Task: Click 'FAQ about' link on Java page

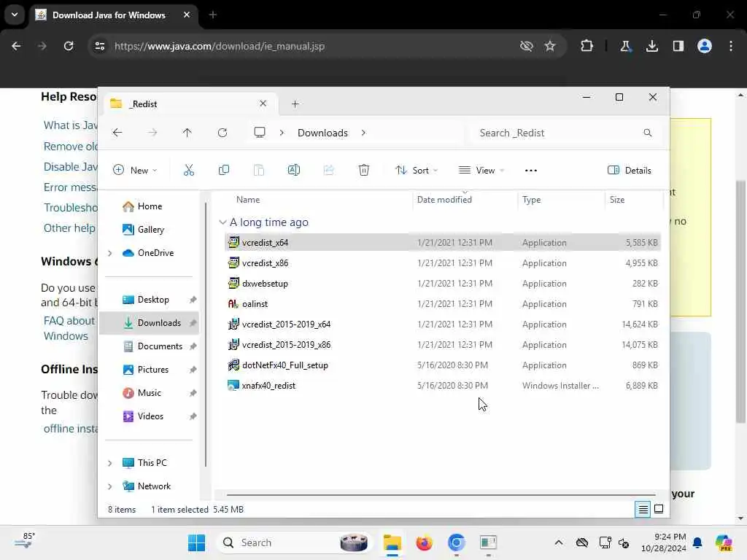Action: pyautogui.click(x=69, y=321)
